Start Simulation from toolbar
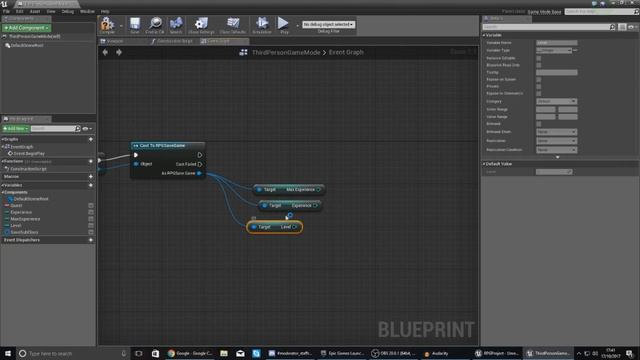 262,25
